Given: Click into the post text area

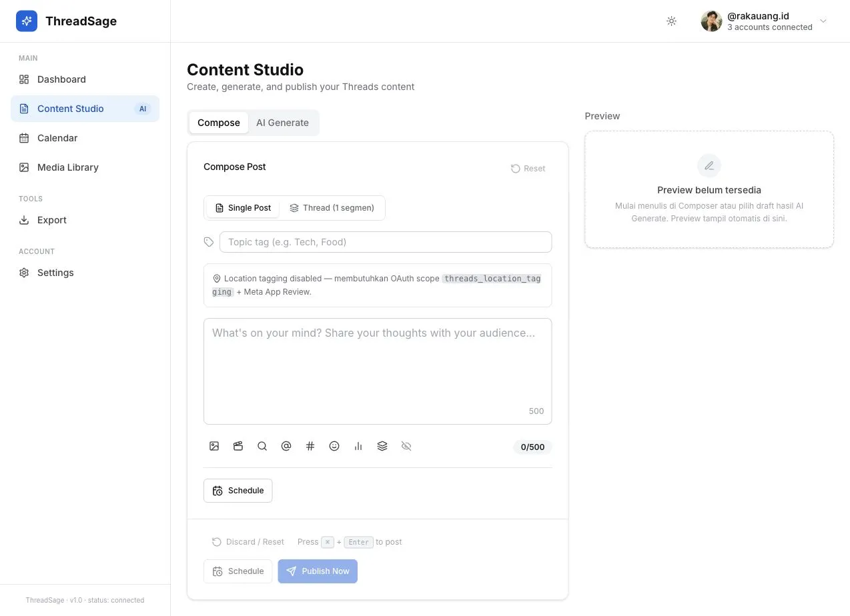Looking at the screenshot, I should (x=378, y=371).
